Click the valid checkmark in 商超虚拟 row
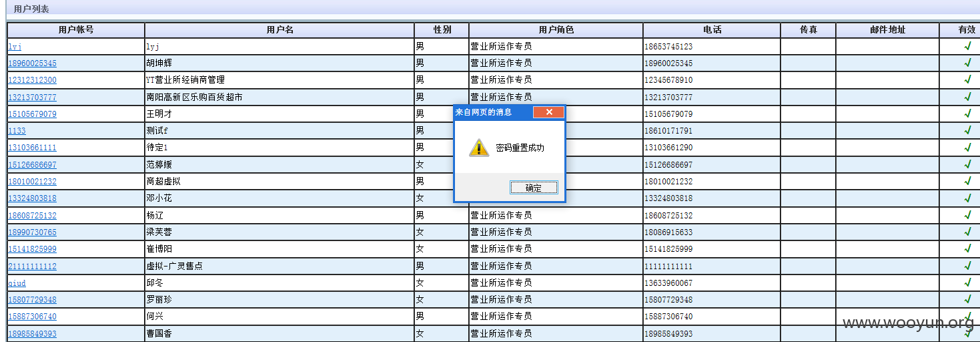This screenshot has width=980, height=342. (967, 181)
